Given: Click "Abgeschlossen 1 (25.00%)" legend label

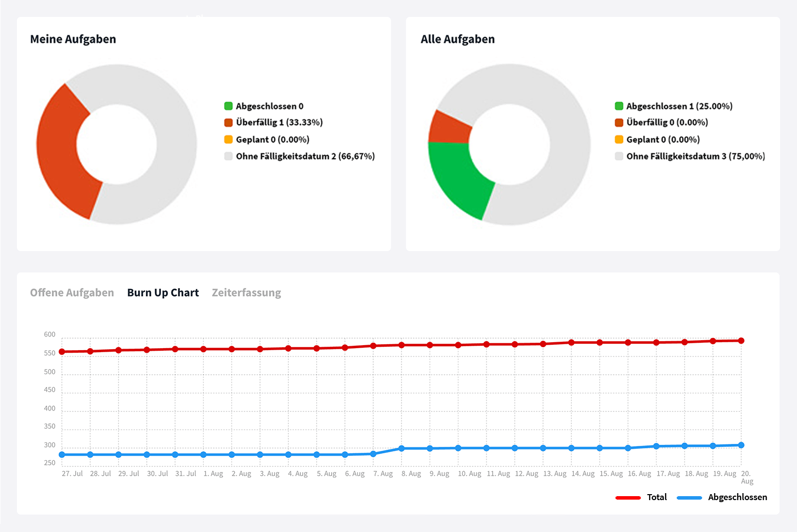Looking at the screenshot, I should tap(679, 106).
